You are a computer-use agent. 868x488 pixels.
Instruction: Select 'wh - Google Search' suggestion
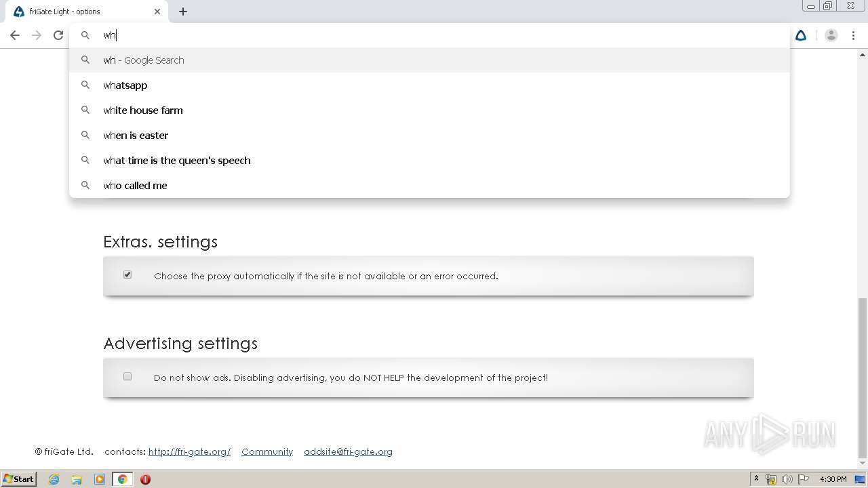(430, 60)
